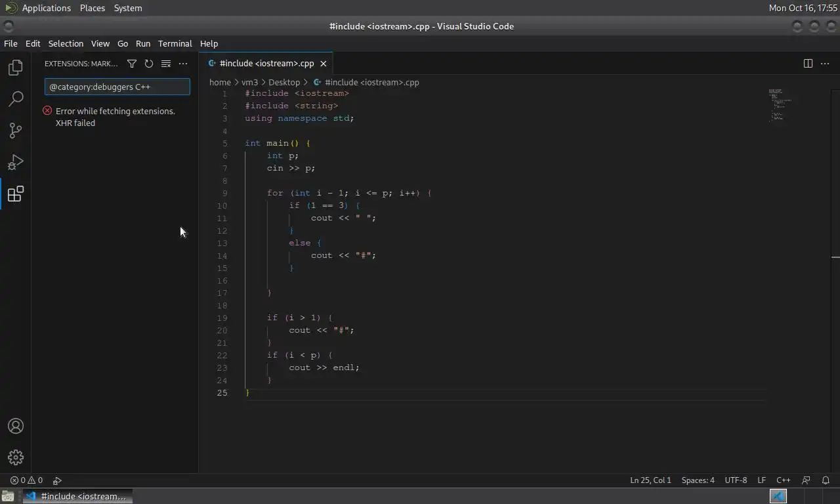This screenshot has width=840, height=504.
Task: Open the Places menu in top panel
Action: coord(93,8)
